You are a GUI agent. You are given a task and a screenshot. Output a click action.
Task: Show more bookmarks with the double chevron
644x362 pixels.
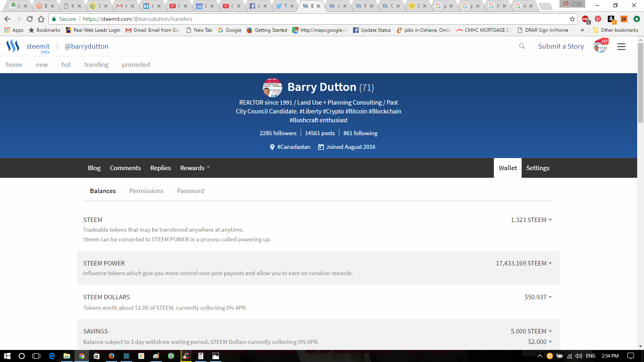(x=582, y=30)
